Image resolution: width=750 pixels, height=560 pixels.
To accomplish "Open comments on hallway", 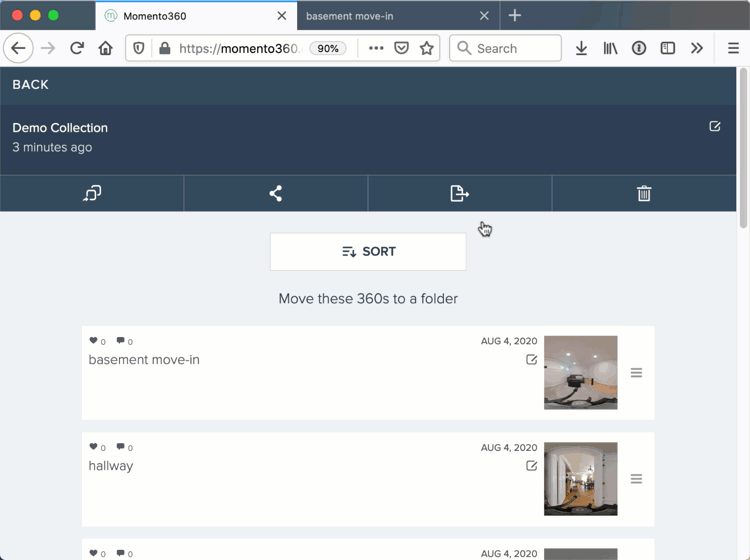I will [x=121, y=447].
